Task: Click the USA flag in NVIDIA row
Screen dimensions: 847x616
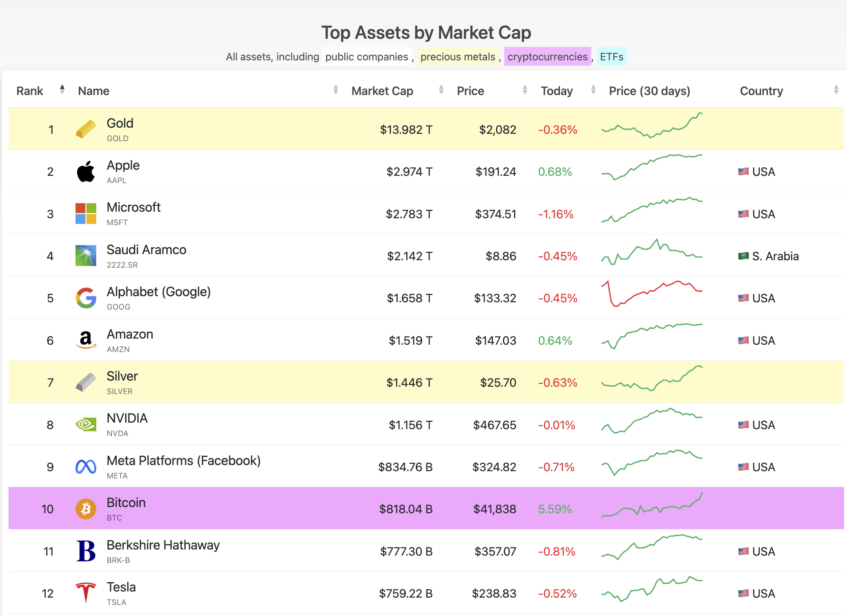Action: click(743, 425)
